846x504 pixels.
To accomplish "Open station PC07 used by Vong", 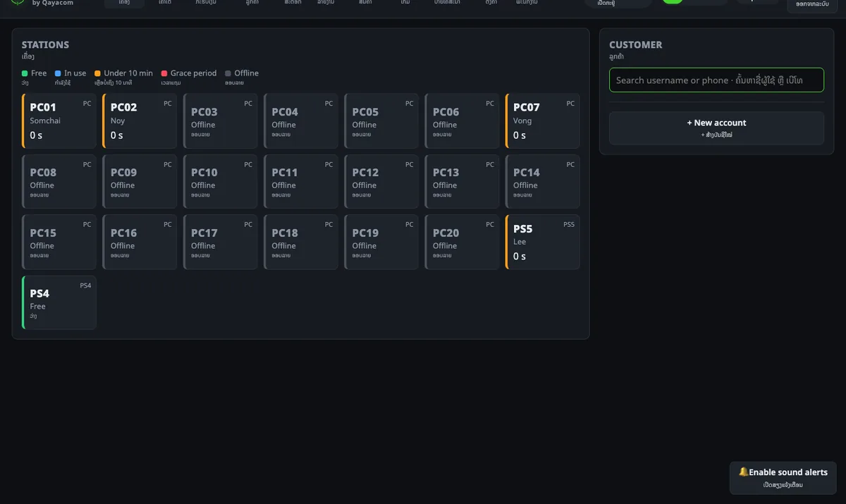I will coord(543,121).
